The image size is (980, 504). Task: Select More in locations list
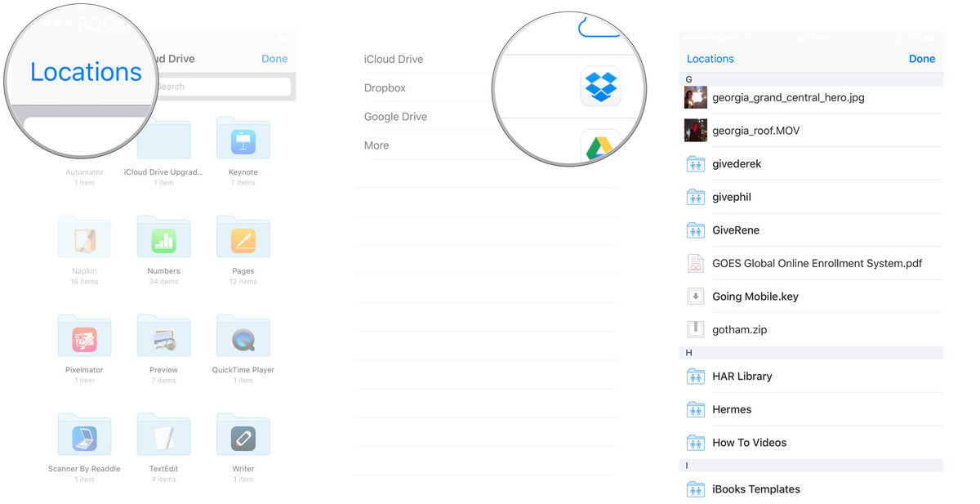tap(376, 145)
